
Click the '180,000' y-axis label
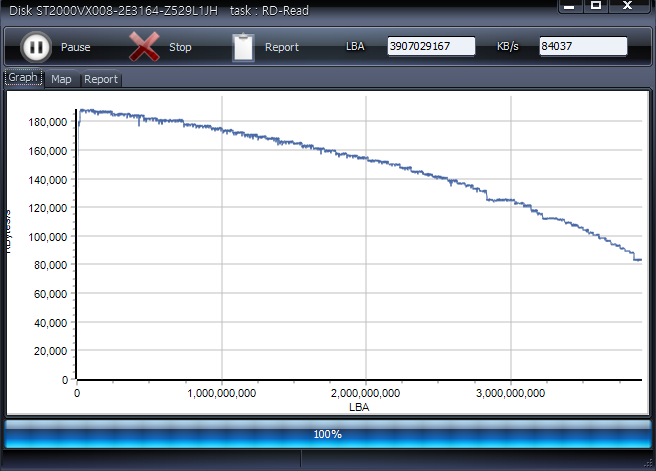[x=48, y=122]
